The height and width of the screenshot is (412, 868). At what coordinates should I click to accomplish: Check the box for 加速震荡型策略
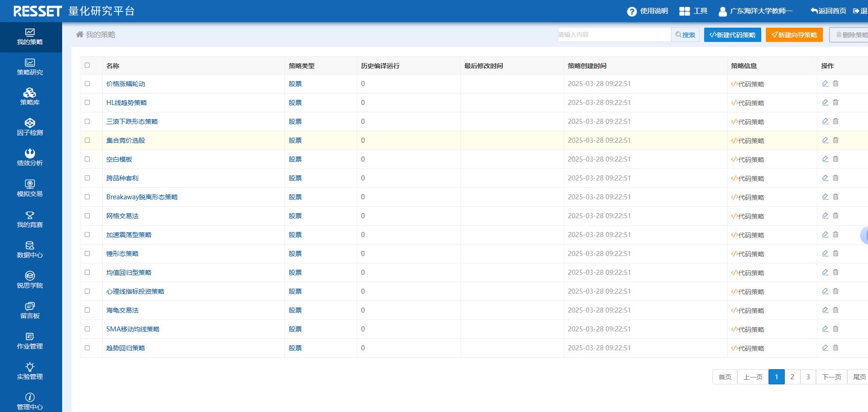coord(87,234)
